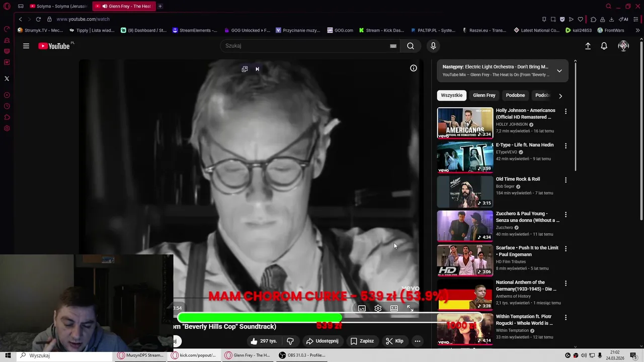Open a new browser tab with plus
This screenshot has height=362, width=644.
160,6
